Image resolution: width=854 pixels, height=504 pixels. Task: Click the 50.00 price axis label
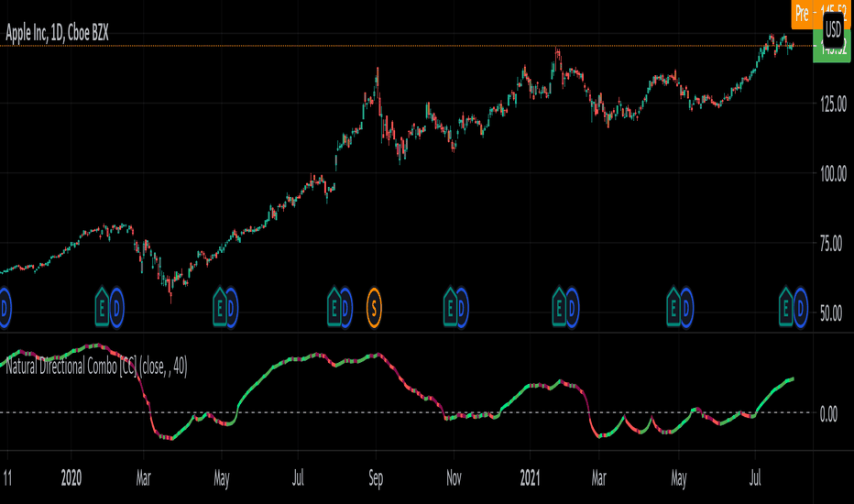coord(833,314)
